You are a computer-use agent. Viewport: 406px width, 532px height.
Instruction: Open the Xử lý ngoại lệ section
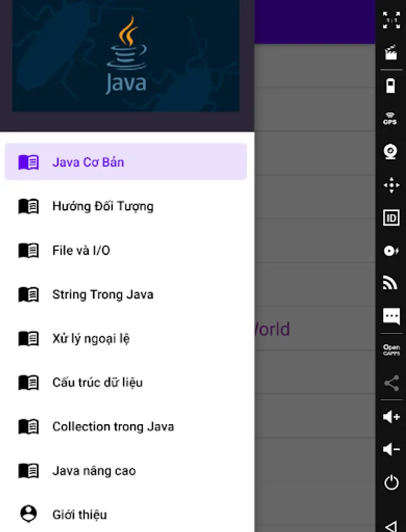coord(125,339)
